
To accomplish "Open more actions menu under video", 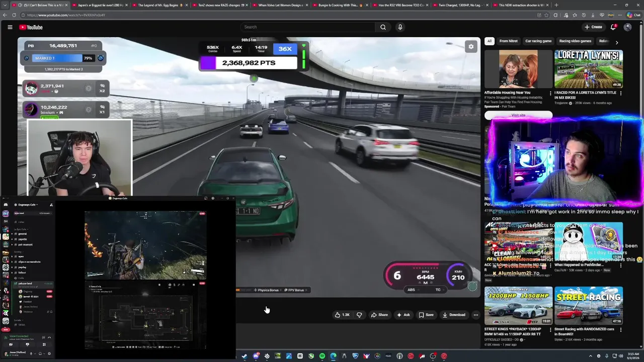I will tap(475, 315).
